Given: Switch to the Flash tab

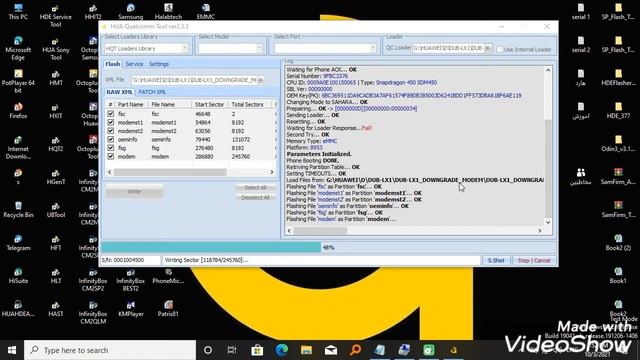Looking at the screenshot, I should (113, 64).
